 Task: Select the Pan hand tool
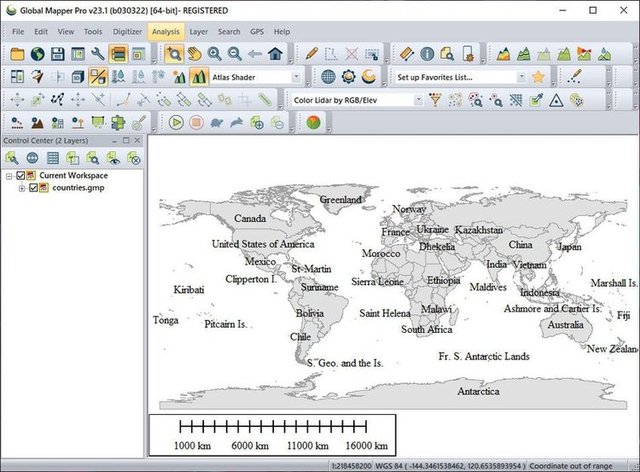(194, 53)
